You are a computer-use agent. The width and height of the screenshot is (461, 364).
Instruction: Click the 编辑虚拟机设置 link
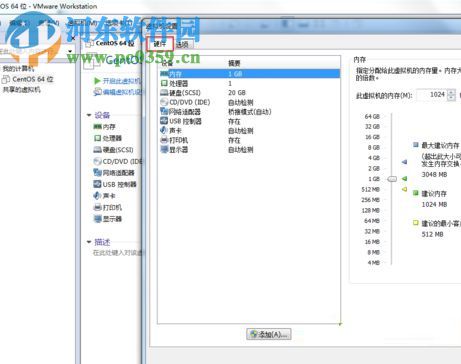(122, 92)
